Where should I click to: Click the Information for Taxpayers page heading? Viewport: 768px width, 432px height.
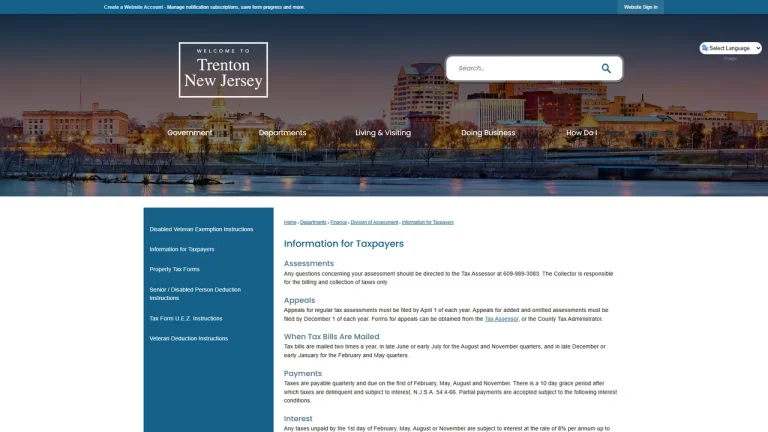click(x=344, y=244)
